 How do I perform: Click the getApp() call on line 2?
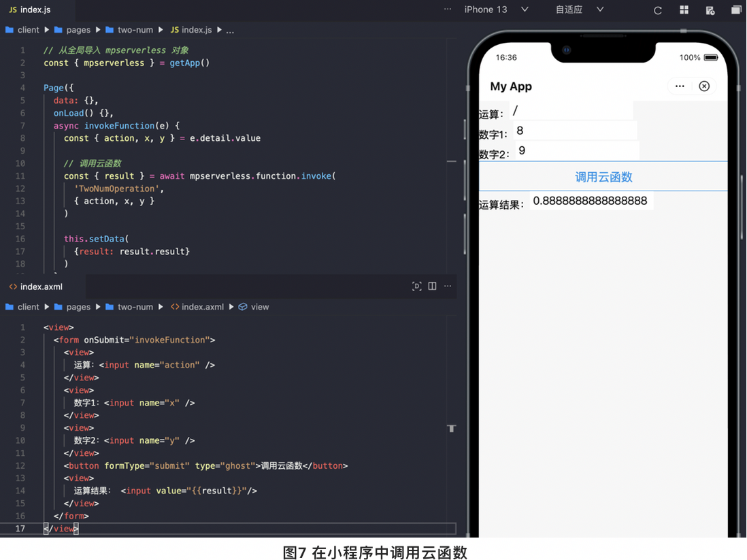189,63
